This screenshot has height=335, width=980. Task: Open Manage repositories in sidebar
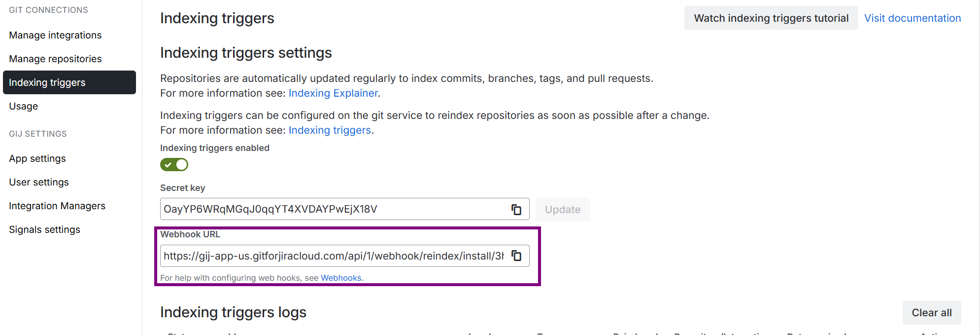tap(55, 59)
